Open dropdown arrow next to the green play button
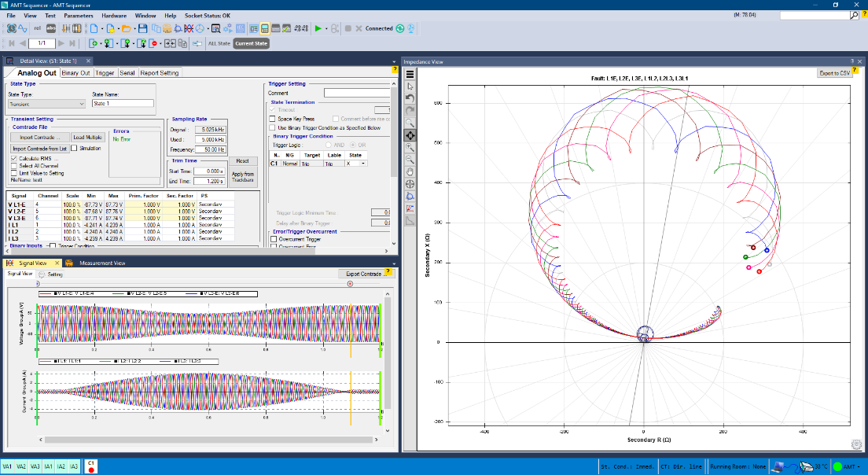Viewport: 868px width, 475px height. [x=328, y=28]
